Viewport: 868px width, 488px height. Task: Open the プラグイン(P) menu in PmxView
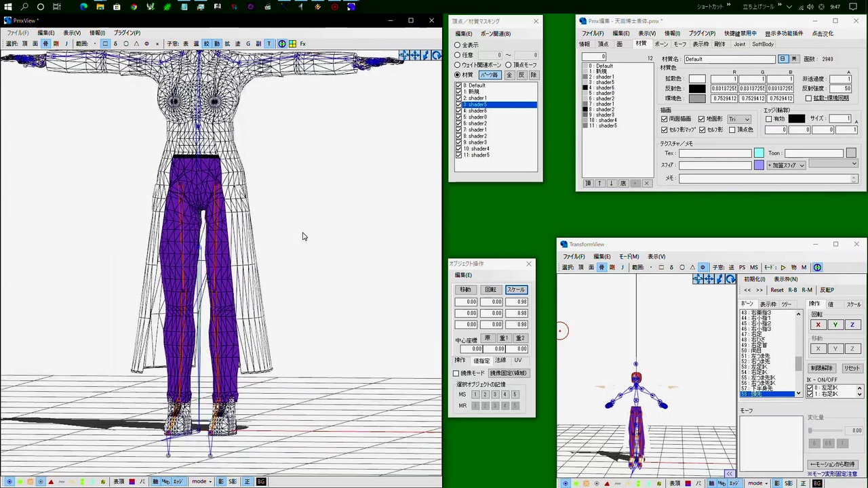point(127,33)
